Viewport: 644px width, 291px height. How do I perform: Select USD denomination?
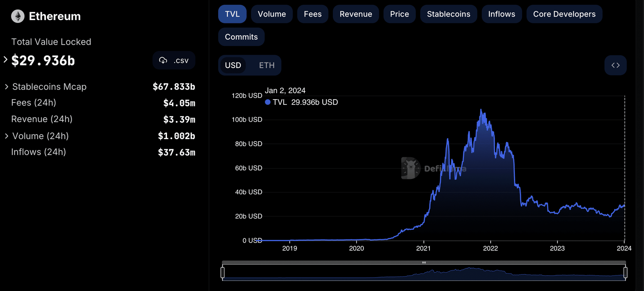(233, 65)
